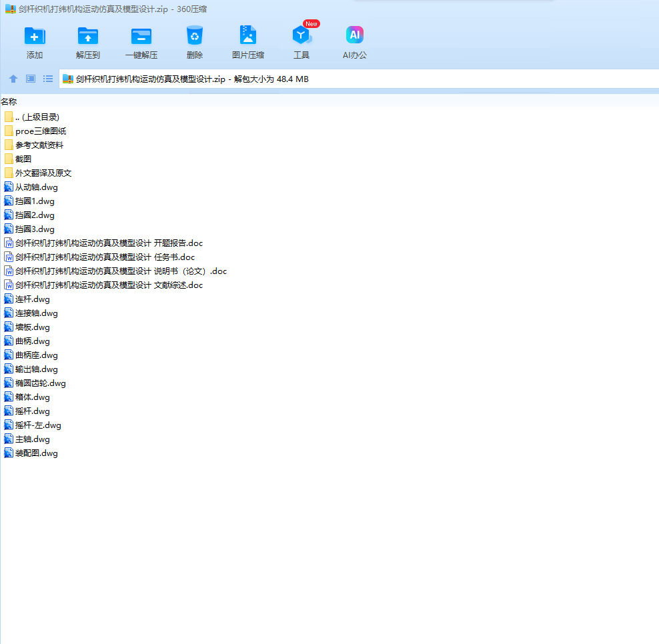Click the Word icon beside 任务书.doc

point(9,257)
